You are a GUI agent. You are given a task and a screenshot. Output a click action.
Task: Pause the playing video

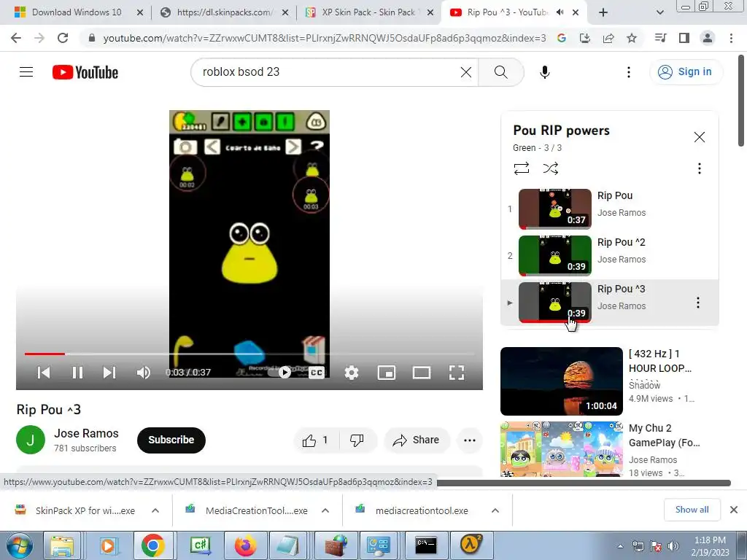(x=77, y=373)
